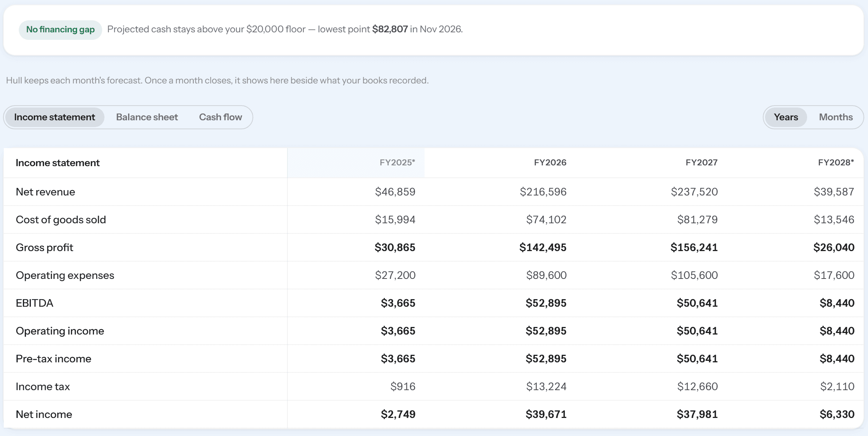This screenshot has height=436, width=868.
Task: Select the Gross profit row label
Action: click(x=44, y=247)
